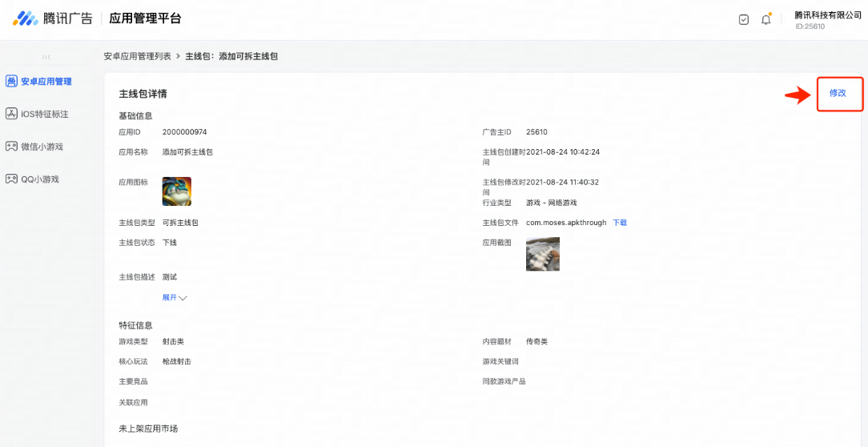Click 下载 link beside package file
The width and height of the screenshot is (868, 447).
point(620,223)
